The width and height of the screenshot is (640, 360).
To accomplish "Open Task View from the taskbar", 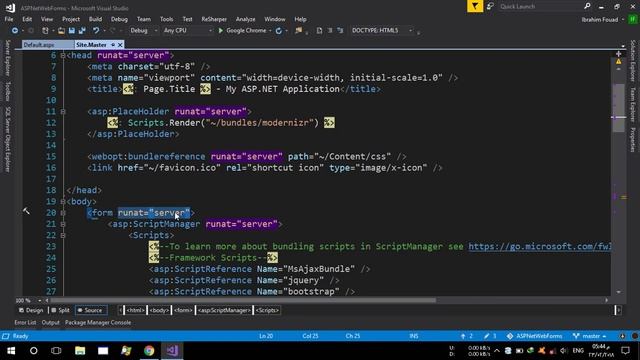I will 56,351.
